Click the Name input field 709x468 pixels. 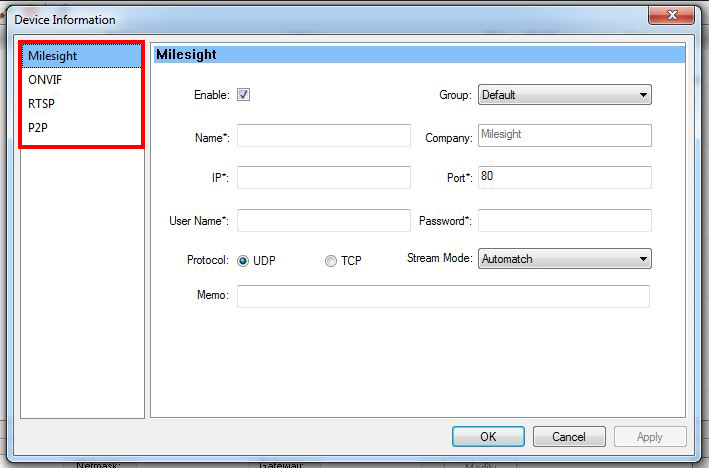324,136
